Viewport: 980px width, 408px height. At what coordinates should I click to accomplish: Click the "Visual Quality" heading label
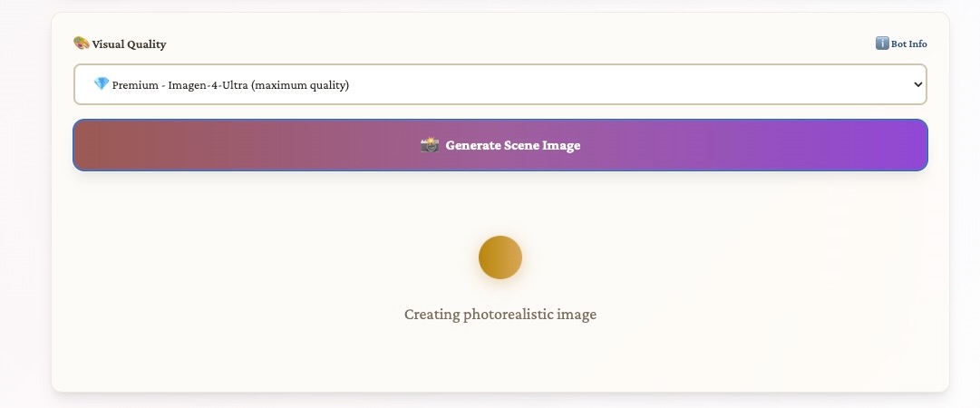pyautogui.click(x=129, y=44)
